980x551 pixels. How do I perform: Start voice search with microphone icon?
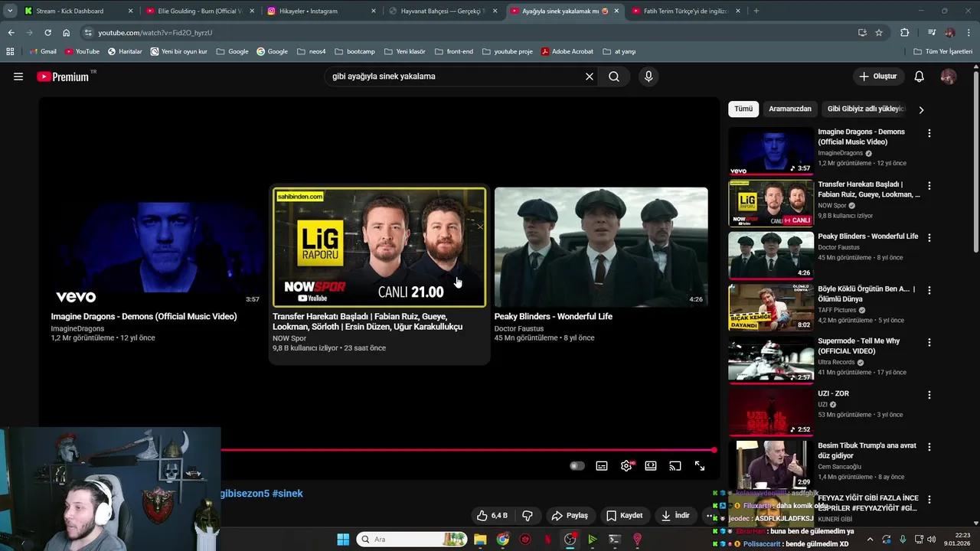click(648, 77)
